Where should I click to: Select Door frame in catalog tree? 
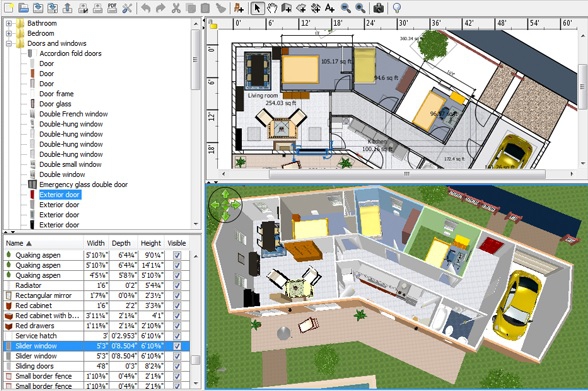56,94
